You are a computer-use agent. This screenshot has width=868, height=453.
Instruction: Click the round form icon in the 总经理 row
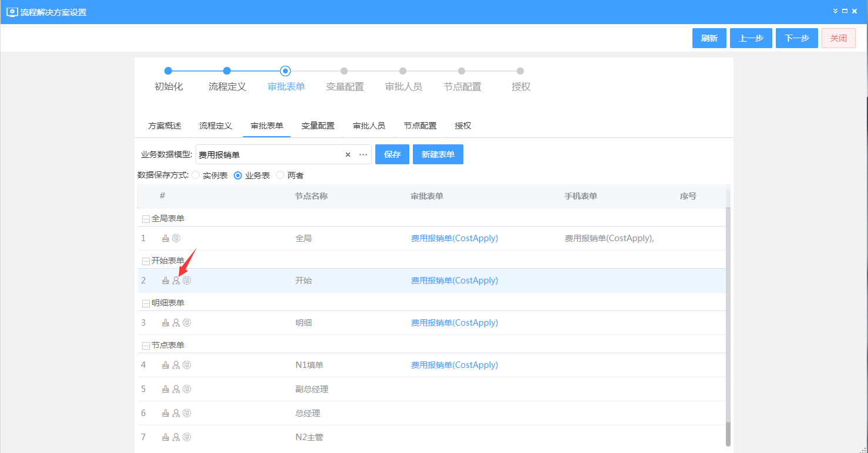187,413
